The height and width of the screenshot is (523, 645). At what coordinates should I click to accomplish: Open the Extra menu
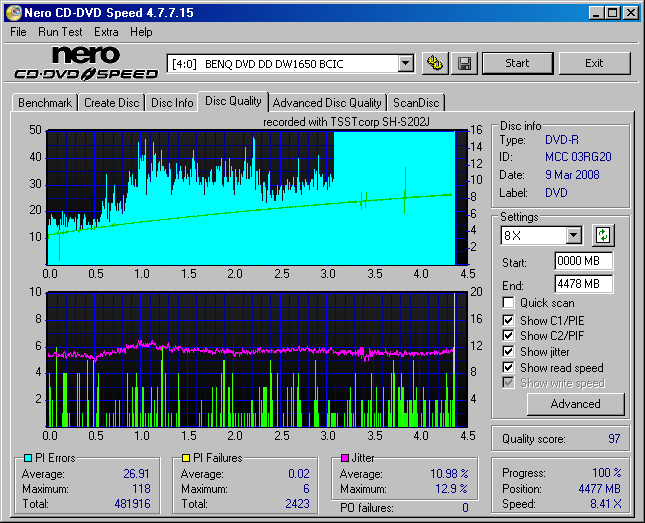pyautogui.click(x=106, y=32)
